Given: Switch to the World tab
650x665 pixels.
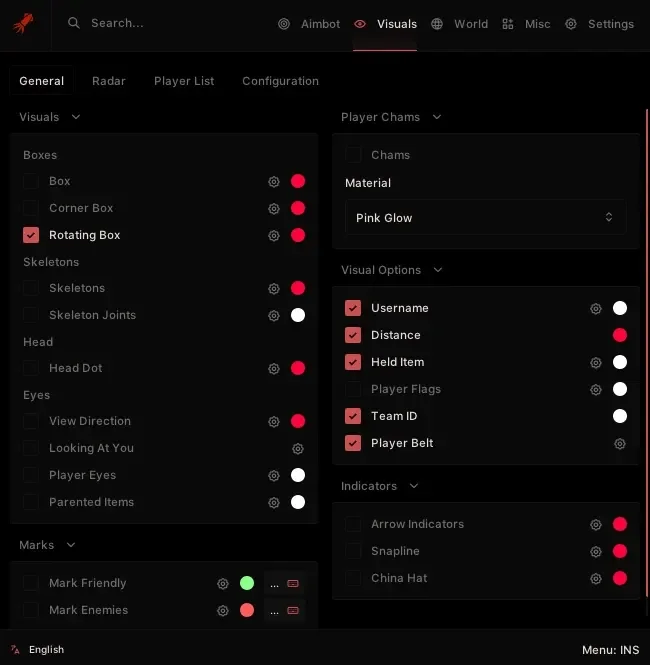Looking at the screenshot, I should (x=460, y=24).
